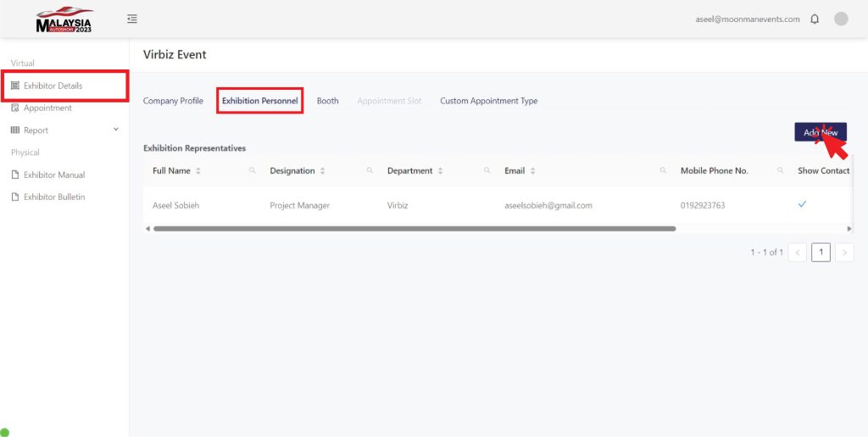Click the Mobile Phone No. search icon
Viewport: 868px width, 437px height.
click(780, 171)
